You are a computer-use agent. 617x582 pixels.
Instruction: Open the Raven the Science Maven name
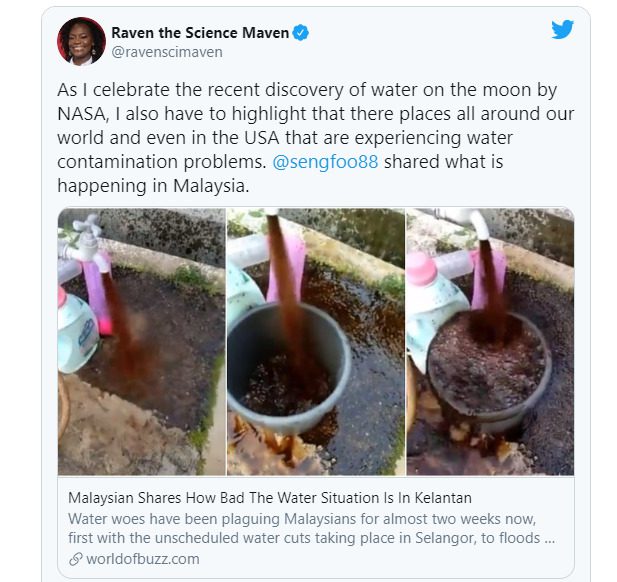[x=200, y=33]
